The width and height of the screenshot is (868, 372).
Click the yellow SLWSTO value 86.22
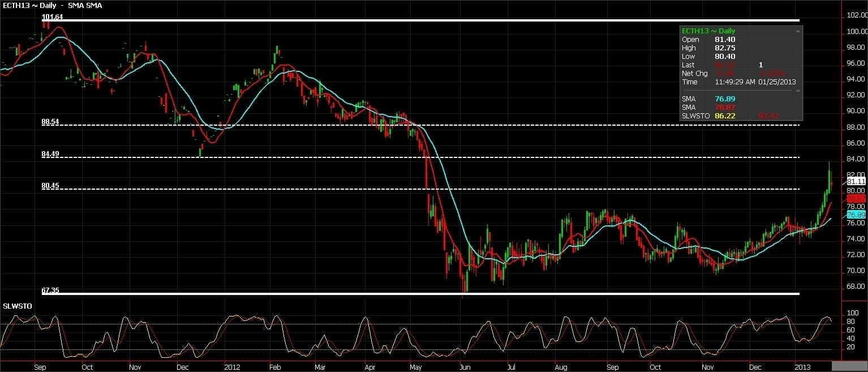point(725,116)
